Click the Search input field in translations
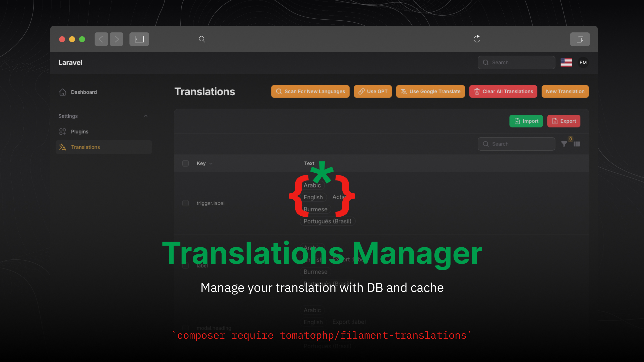 [517, 144]
